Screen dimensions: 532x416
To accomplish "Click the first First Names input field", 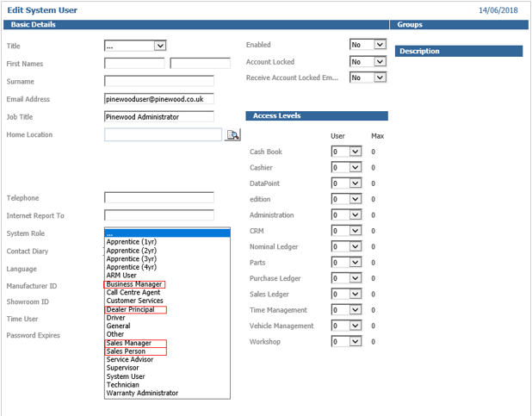I will click(x=134, y=63).
